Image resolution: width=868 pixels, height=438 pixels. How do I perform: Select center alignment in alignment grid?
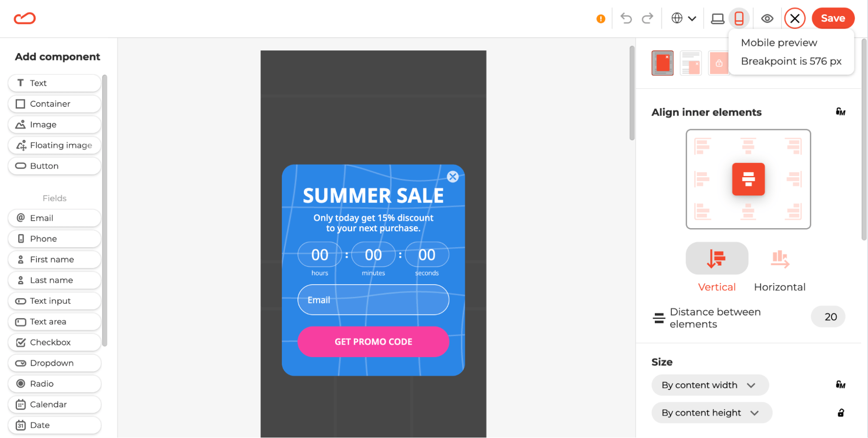748,179
